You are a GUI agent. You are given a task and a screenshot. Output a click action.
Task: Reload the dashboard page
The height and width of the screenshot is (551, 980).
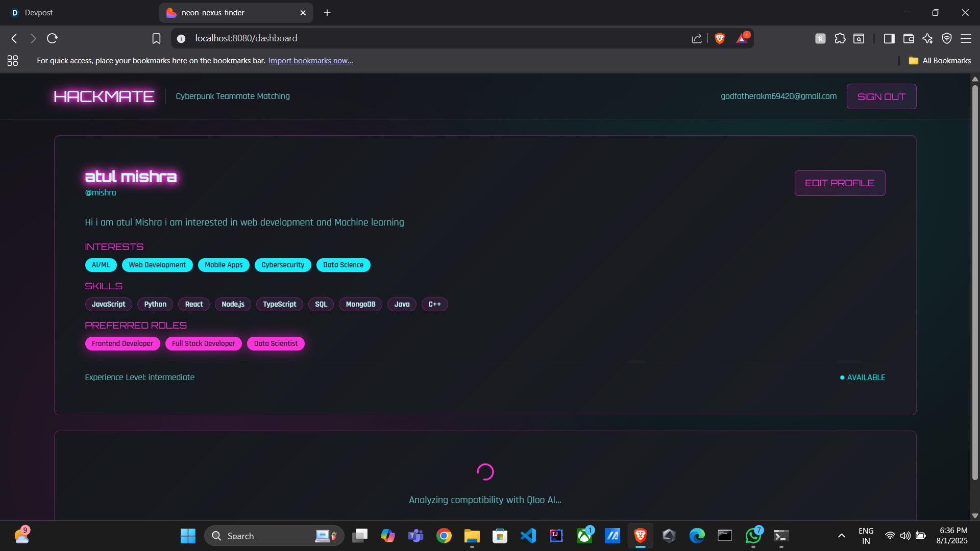point(52,38)
